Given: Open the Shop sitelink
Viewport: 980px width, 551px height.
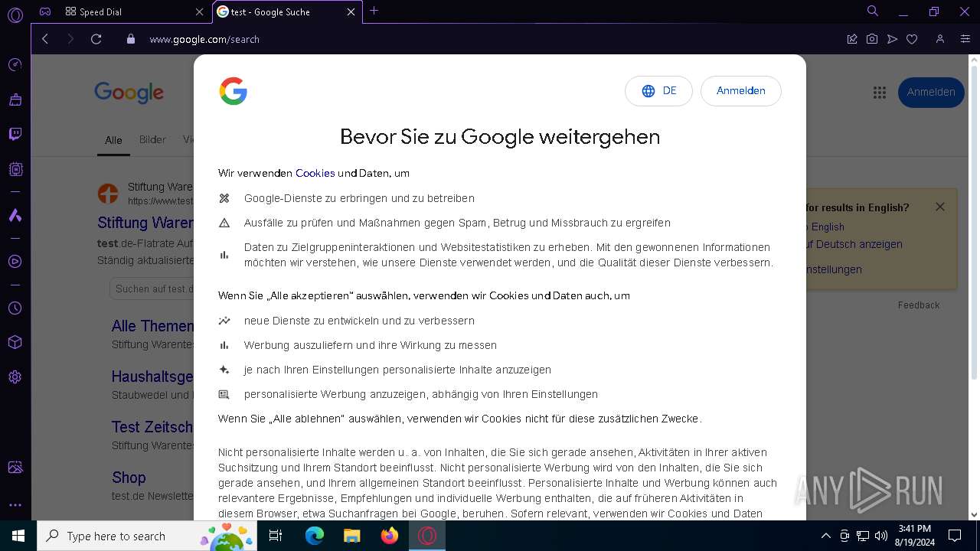Looking at the screenshot, I should coord(129,478).
